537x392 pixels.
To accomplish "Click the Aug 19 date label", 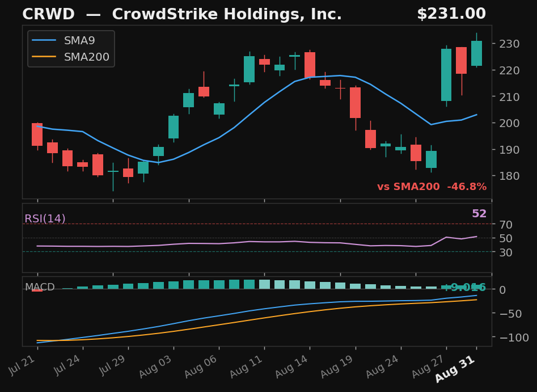I will coord(337,366).
